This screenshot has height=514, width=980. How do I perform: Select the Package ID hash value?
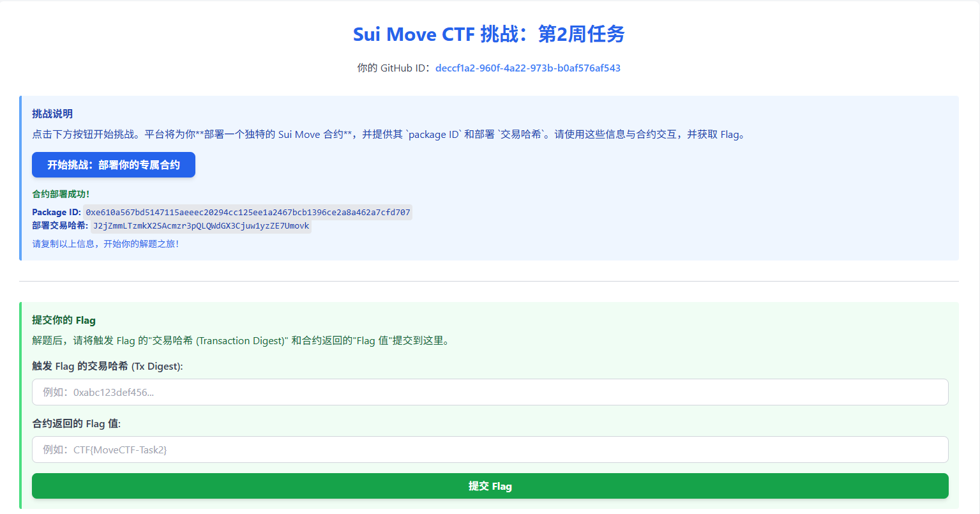click(248, 213)
